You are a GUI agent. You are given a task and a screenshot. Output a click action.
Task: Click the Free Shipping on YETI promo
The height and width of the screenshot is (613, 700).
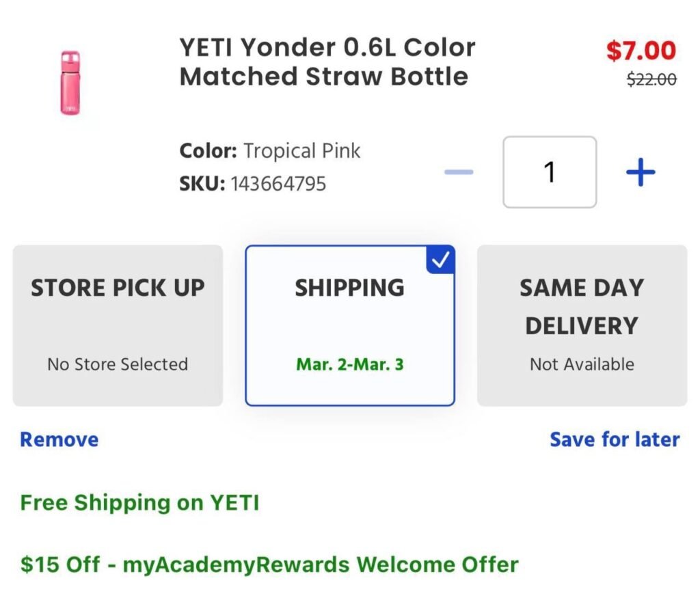coord(139,503)
